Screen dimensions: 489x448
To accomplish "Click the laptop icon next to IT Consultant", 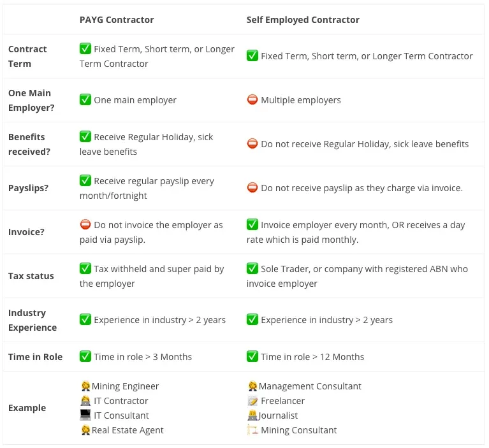I will tap(85, 415).
